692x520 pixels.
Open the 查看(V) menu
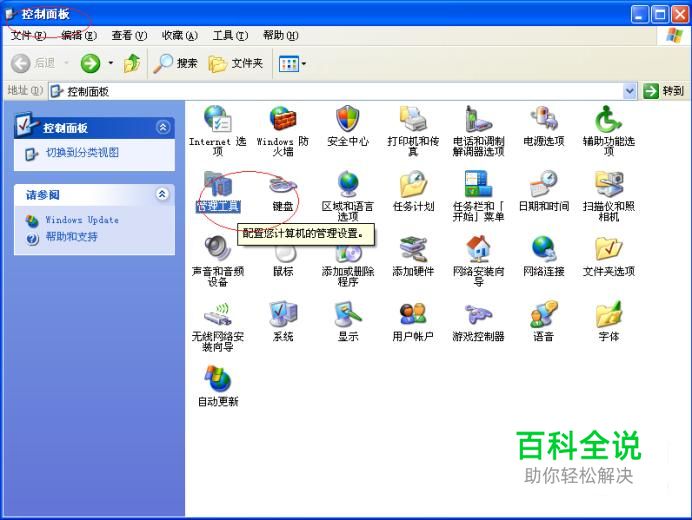click(129, 35)
